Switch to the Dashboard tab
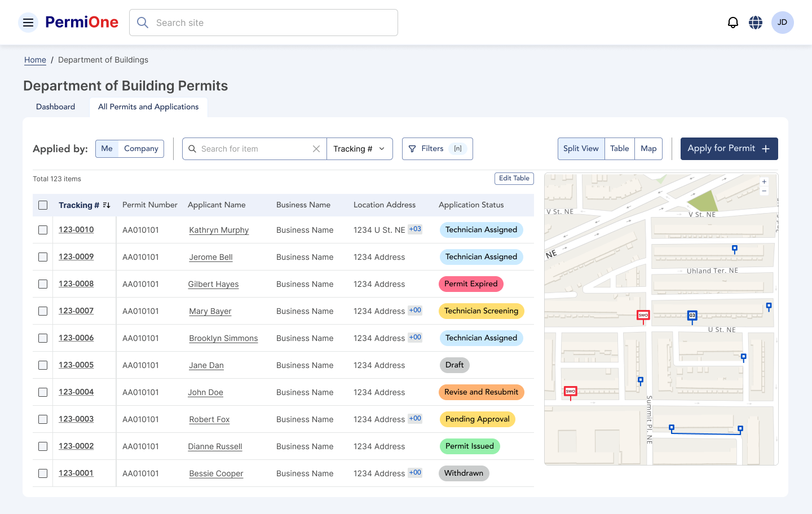 click(55, 107)
